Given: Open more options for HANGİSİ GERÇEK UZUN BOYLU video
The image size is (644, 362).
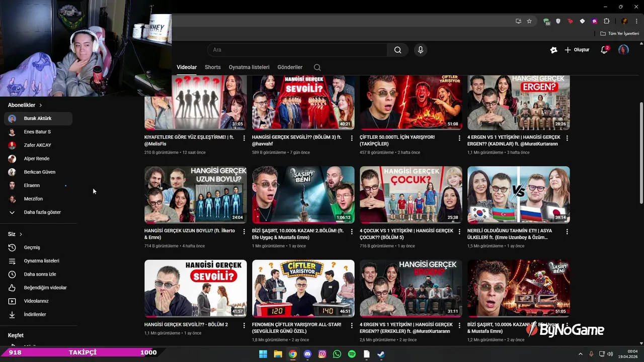Looking at the screenshot, I should [245, 232].
